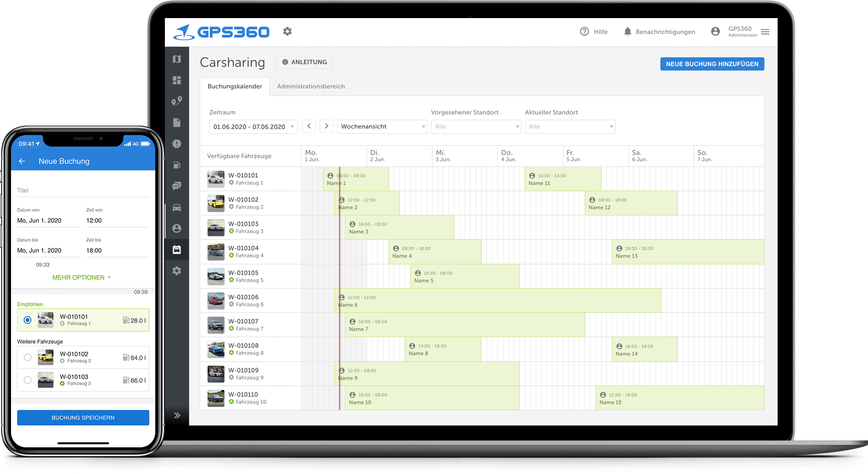868x474 pixels.
Task: Click the GPS360 logo
Action: pos(221,32)
